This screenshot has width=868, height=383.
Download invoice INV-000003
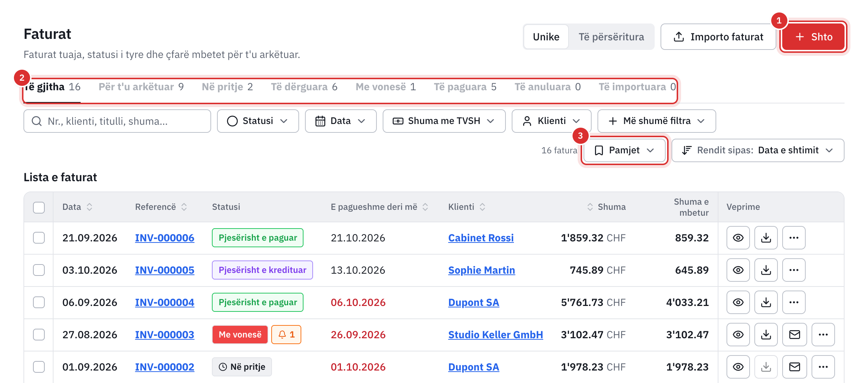tap(766, 335)
